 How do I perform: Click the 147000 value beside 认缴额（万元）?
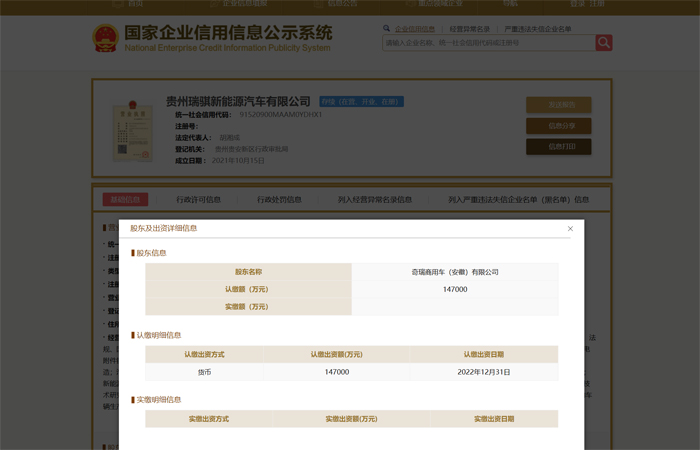455,289
